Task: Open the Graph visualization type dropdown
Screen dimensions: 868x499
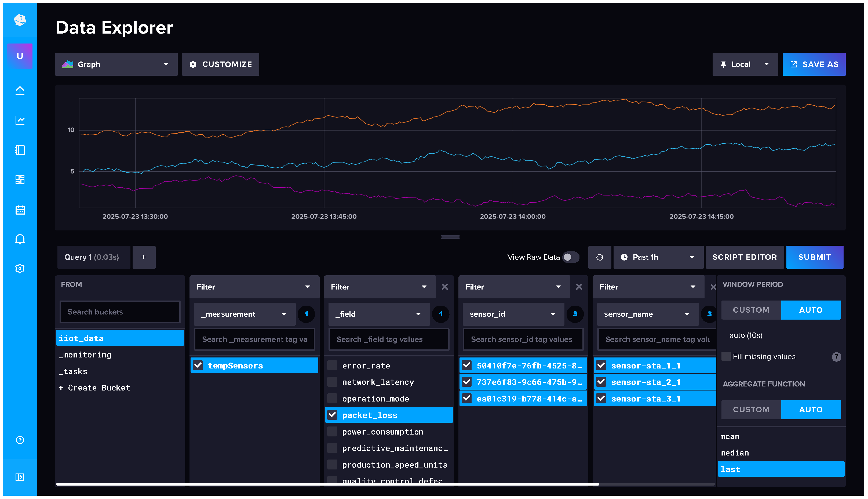Action: coord(116,64)
